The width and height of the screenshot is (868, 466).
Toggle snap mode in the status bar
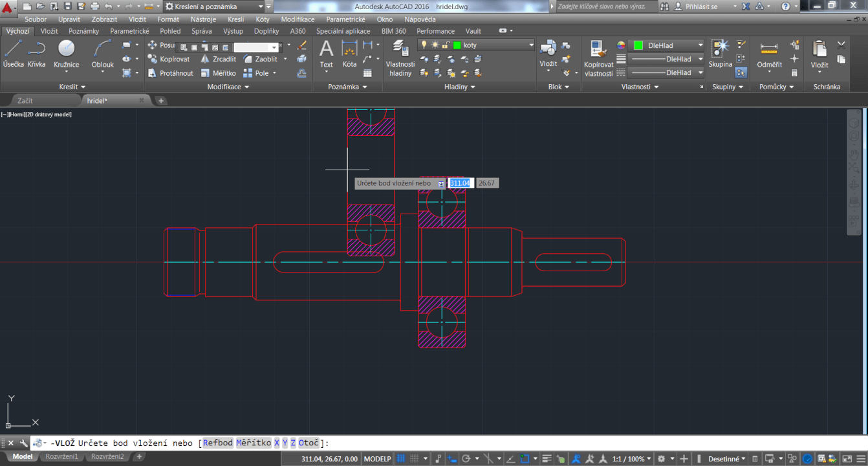pos(415,459)
